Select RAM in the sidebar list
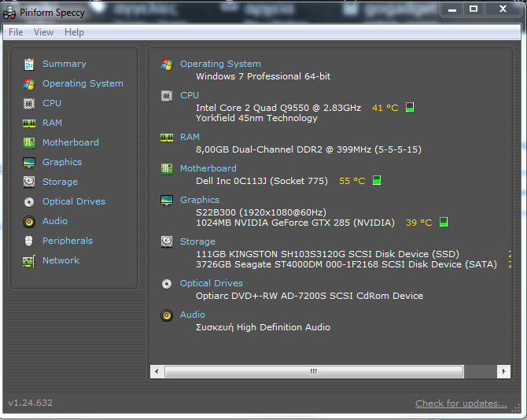Viewport: 527px width, 420px height. pyautogui.click(x=52, y=123)
